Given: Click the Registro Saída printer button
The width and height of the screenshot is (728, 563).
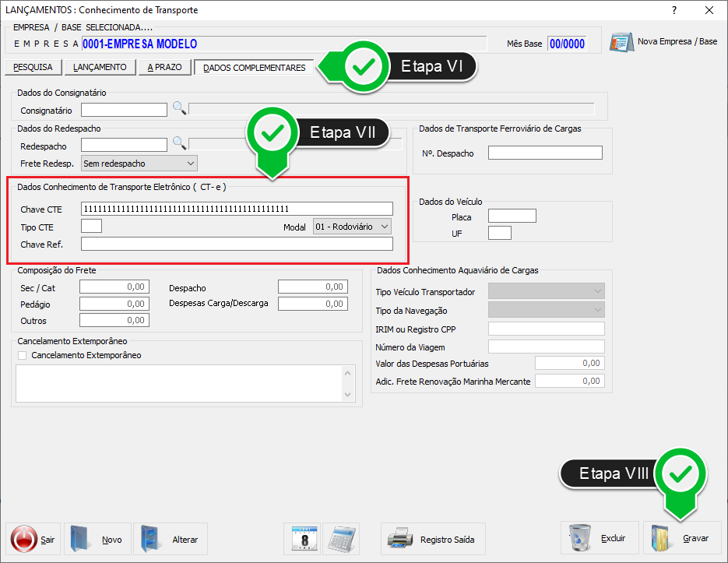Looking at the screenshot, I should click(x=433, y=539).
